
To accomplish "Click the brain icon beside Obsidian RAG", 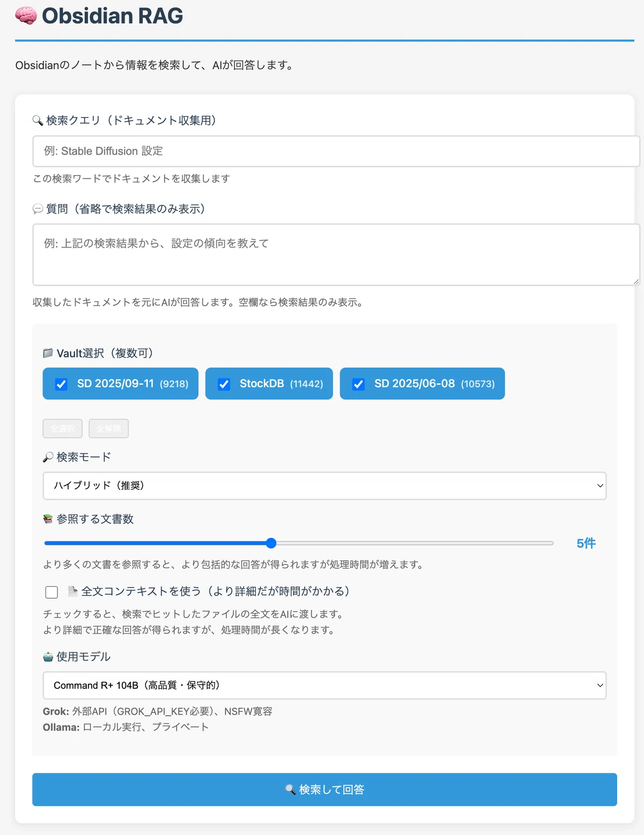I will 26,16.
